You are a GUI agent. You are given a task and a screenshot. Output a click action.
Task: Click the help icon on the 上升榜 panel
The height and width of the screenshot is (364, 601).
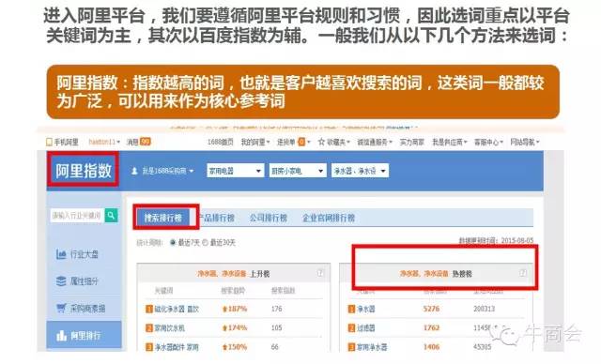click(320, 273)
